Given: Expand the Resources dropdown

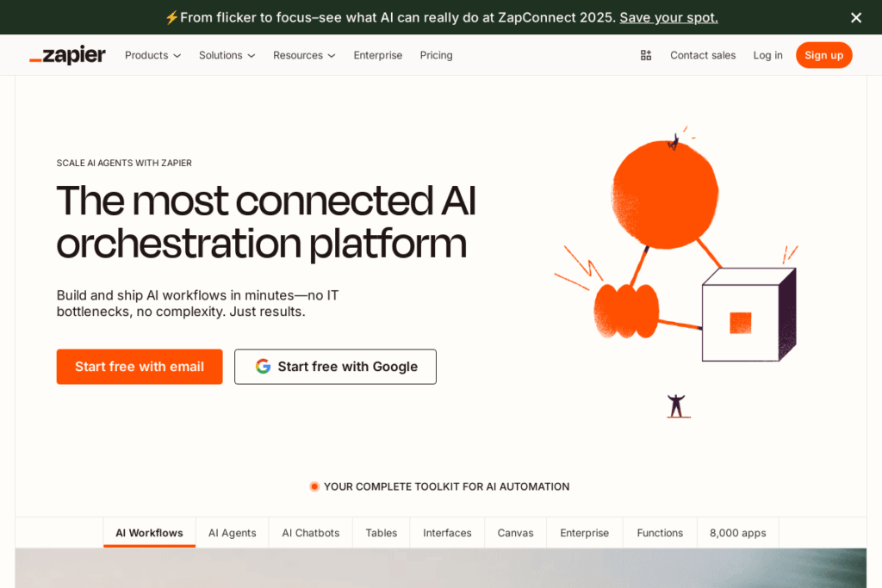Looking at the screenshot, I should [303, 55].
